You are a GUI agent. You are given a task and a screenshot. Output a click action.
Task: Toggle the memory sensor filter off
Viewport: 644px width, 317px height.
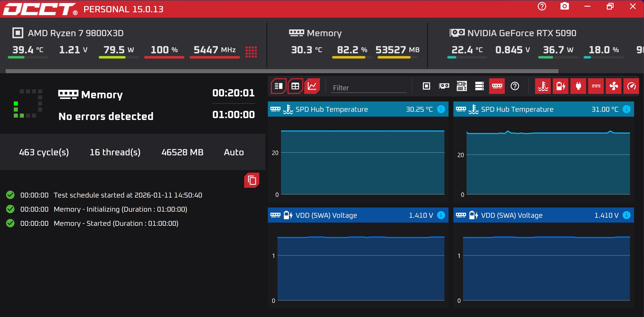[x=497, y=86]
